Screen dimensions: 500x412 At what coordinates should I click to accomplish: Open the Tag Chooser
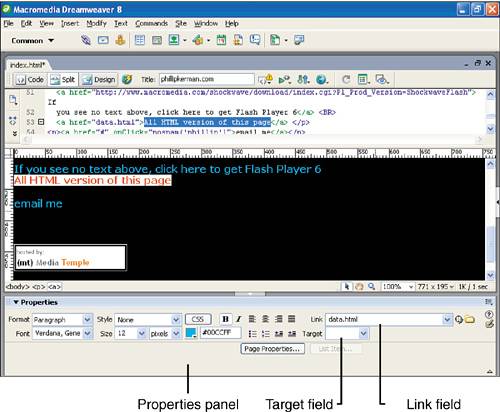coord(299,40)
